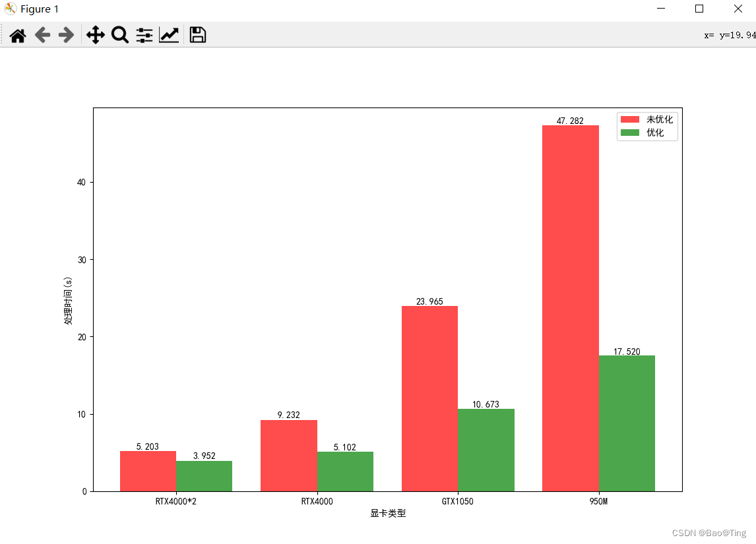Reset the view with the Home icon
Screen dimensions: 756x544
point(18,35)
